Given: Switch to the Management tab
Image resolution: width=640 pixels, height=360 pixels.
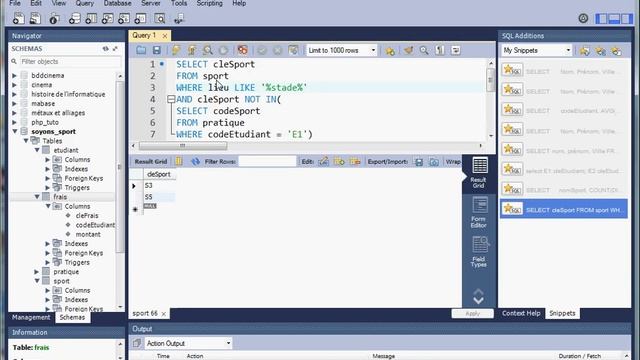Looking at the screenshot, I should coord(31,317).
